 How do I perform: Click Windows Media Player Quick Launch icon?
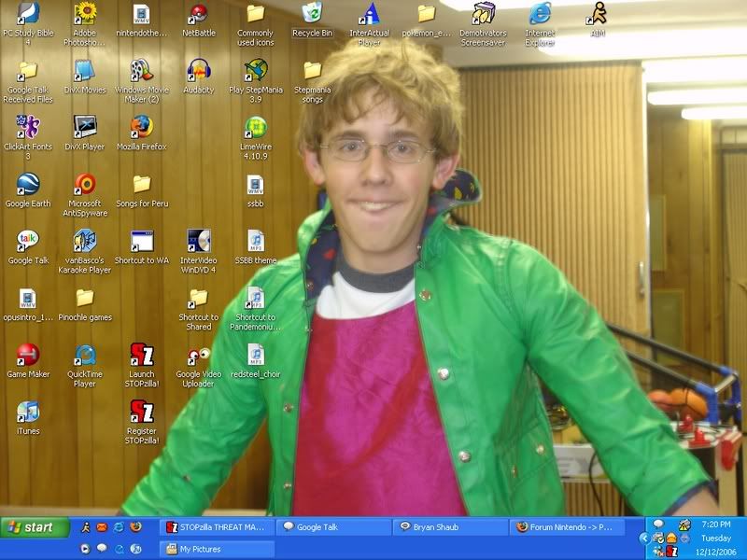85,549
